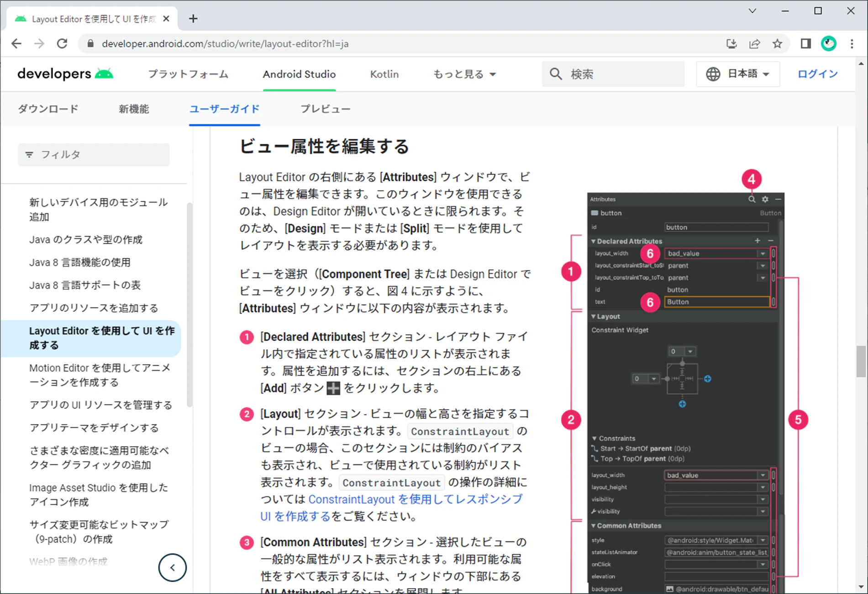The image size is (868, 594).
Task: Open Motion Editor animation sidebar link
Action: pyautogui.click(x=100, y=375)
